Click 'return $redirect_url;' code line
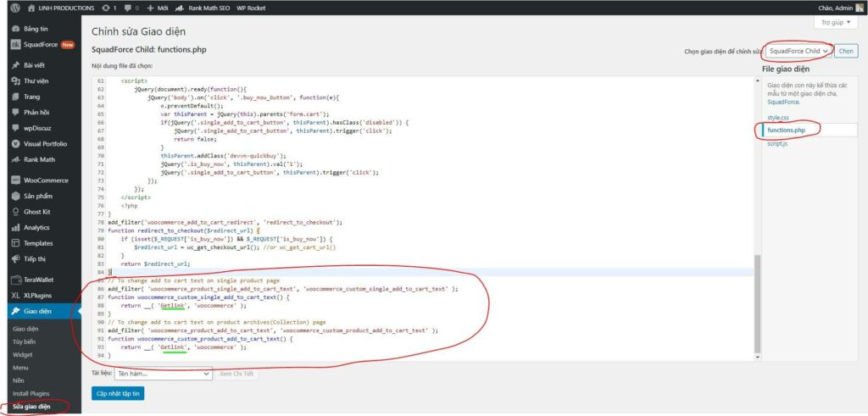The width and height of the screenshot is (868, 416). [x=156, y=263]
